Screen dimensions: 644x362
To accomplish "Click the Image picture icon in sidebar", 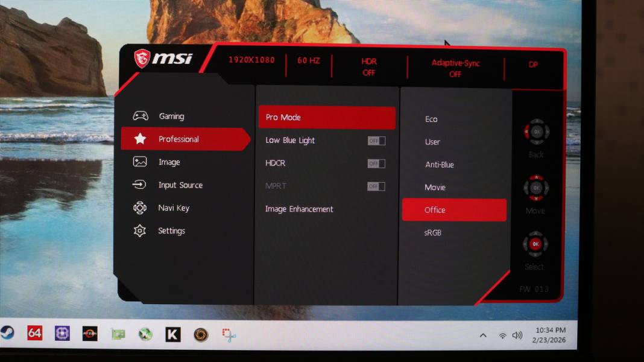I will click(x=139, y=162).
